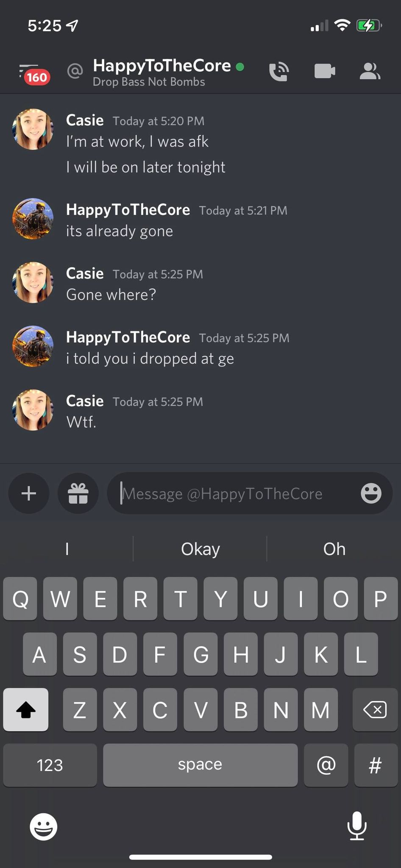Tap the space bar key
This screenshot has width=401, height=868.
click(200, 765)
